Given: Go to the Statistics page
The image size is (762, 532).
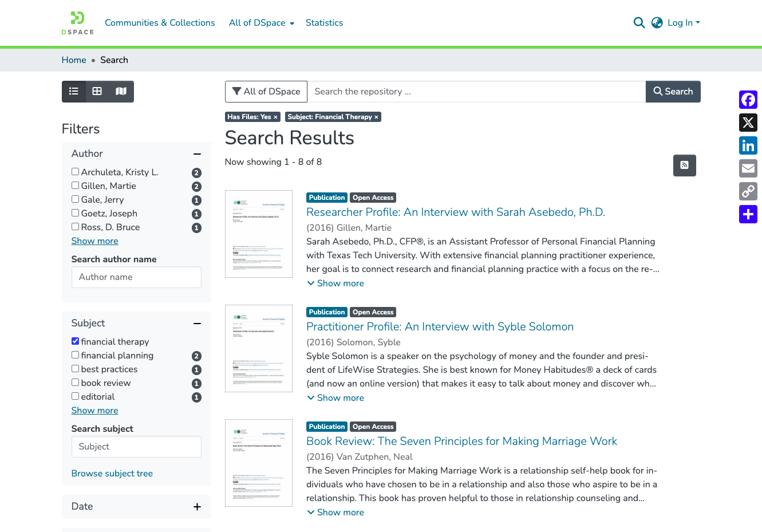Looking at the screenshot, I should click(x=324, y=23).
